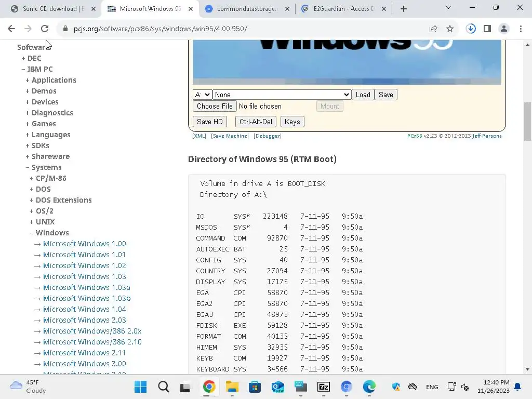This screenshot has width=532, height=399.
Task: Toggle the Chrome side panel icon
Action: 487,29
